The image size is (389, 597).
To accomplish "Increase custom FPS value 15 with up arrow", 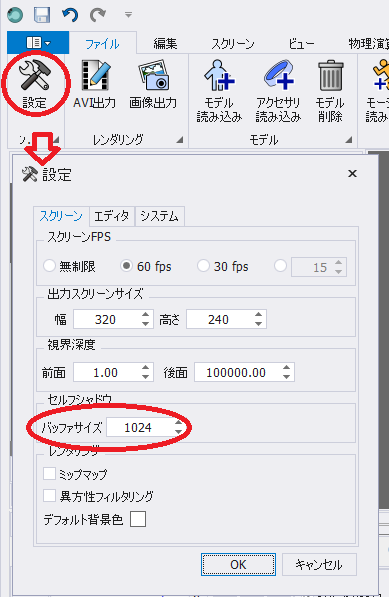I will tap(338, 262).
